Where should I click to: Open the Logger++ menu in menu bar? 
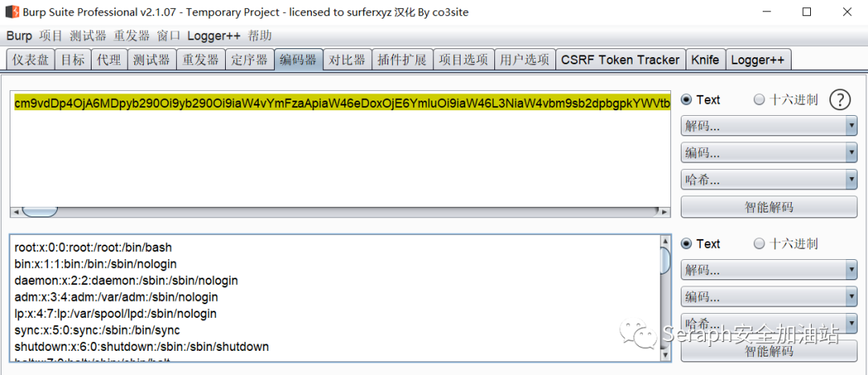pyautogui.click(x=214, y=36)
